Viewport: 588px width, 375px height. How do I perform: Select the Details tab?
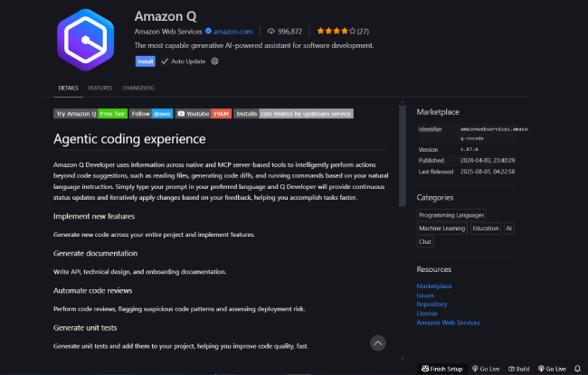68,88
